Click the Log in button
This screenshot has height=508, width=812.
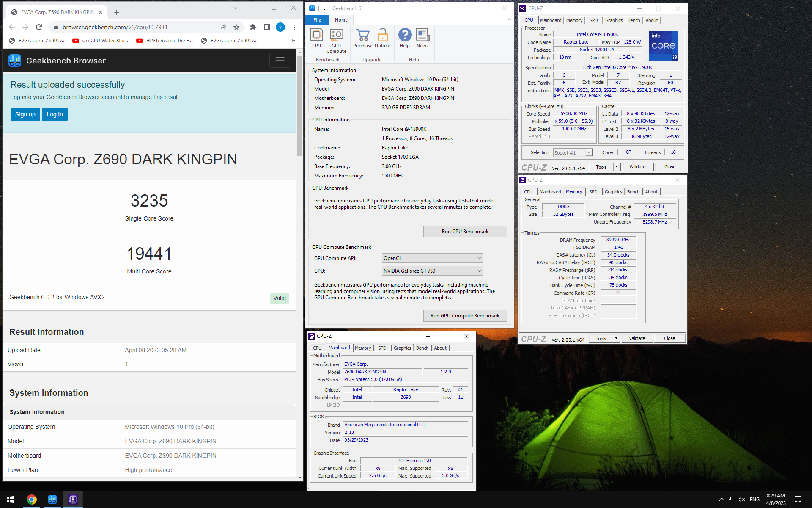pos(55,114)
